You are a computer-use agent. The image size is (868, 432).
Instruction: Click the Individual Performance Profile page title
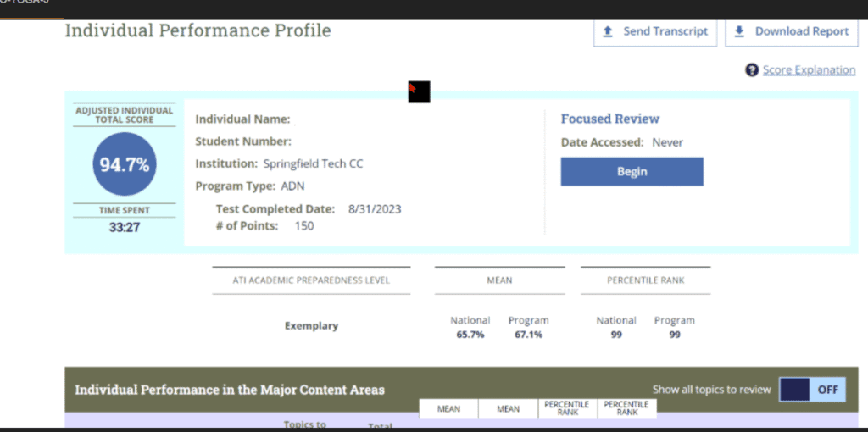(x=198, y=31)
